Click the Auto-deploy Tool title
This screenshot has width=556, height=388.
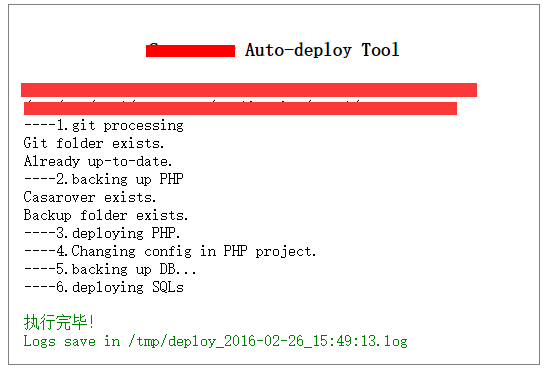(x=322, y=50)
